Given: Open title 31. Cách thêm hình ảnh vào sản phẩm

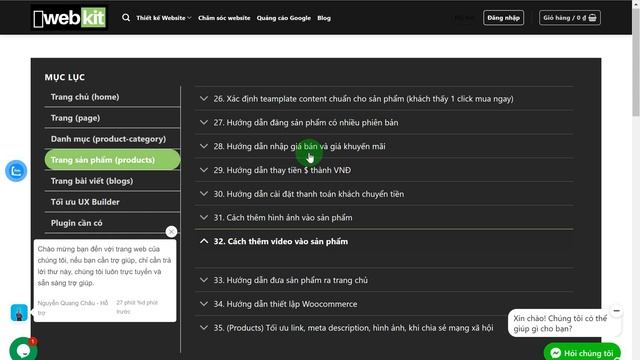Looking at the screenshot, I should (283, 218).
